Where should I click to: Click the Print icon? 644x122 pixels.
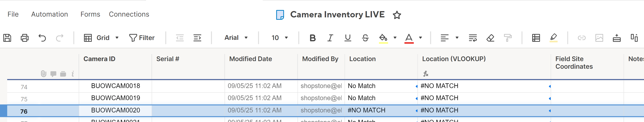click(x=24, y=38)
